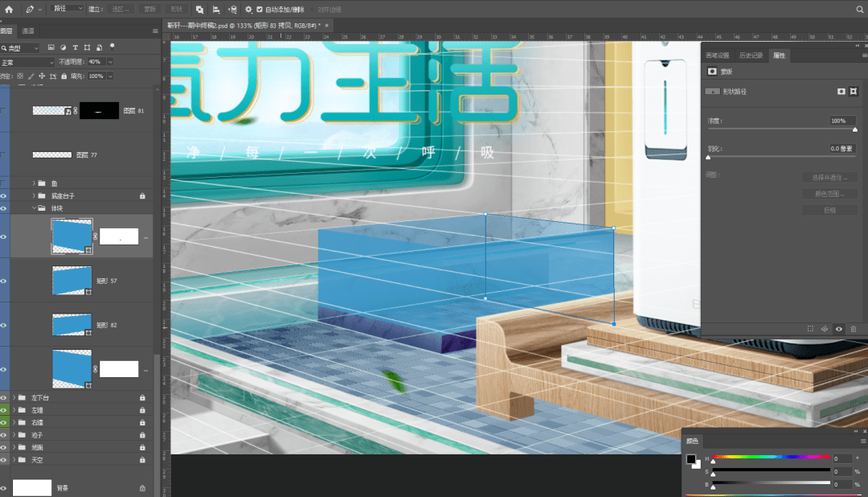This screenshot has width=868, height=497.
Task: Select the pixel mask icon in Properties
Action: [x=841, y=92]
